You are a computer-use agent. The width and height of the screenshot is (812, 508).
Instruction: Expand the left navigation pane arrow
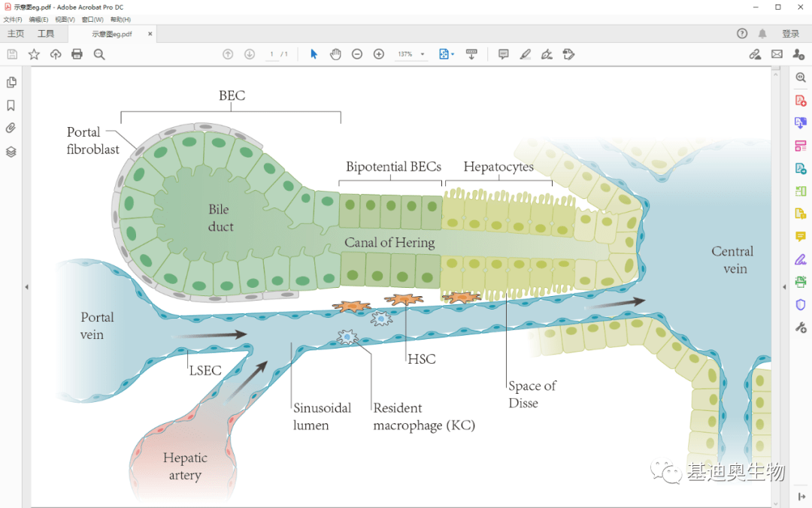pos(26,287)
